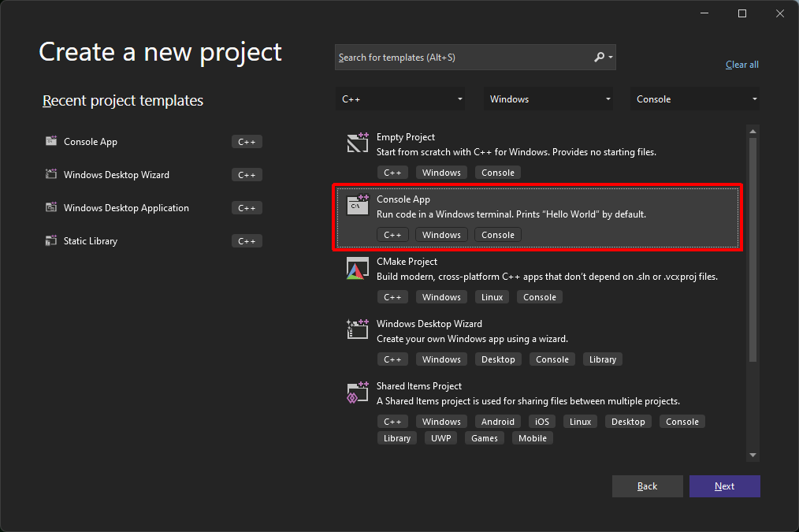This screenshot has width=799, height=532.
Task: Click the Back button
Action: coord(647,486)
